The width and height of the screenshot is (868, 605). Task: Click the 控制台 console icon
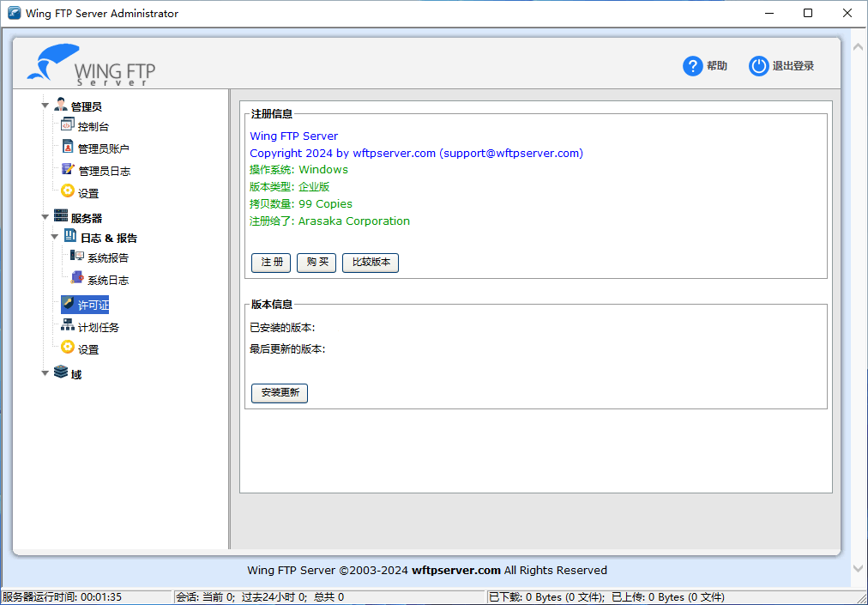68,124
